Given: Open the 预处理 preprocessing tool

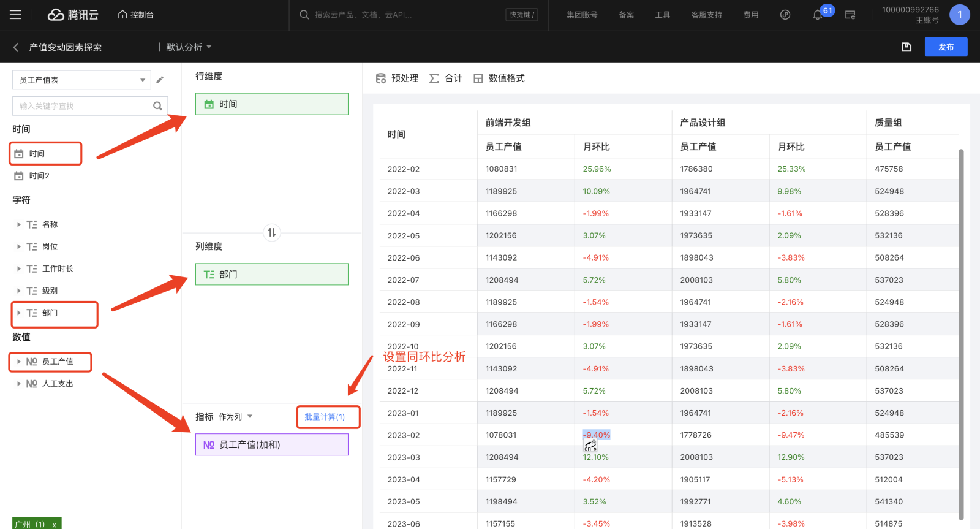Looking at the screenshot, I should [397, 78].
